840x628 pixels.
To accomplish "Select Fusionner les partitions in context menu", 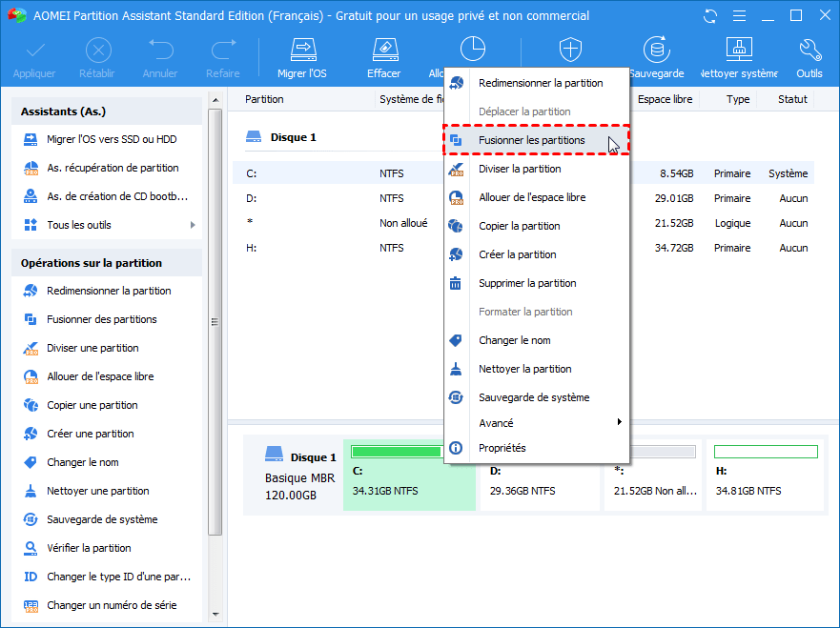I will 536,140.
